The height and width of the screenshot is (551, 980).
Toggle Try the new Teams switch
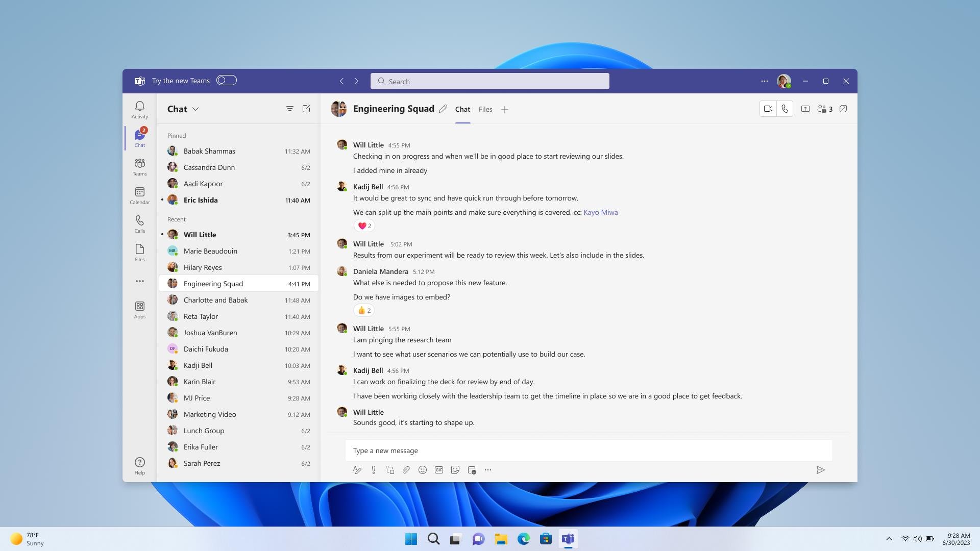pos(226,80)
